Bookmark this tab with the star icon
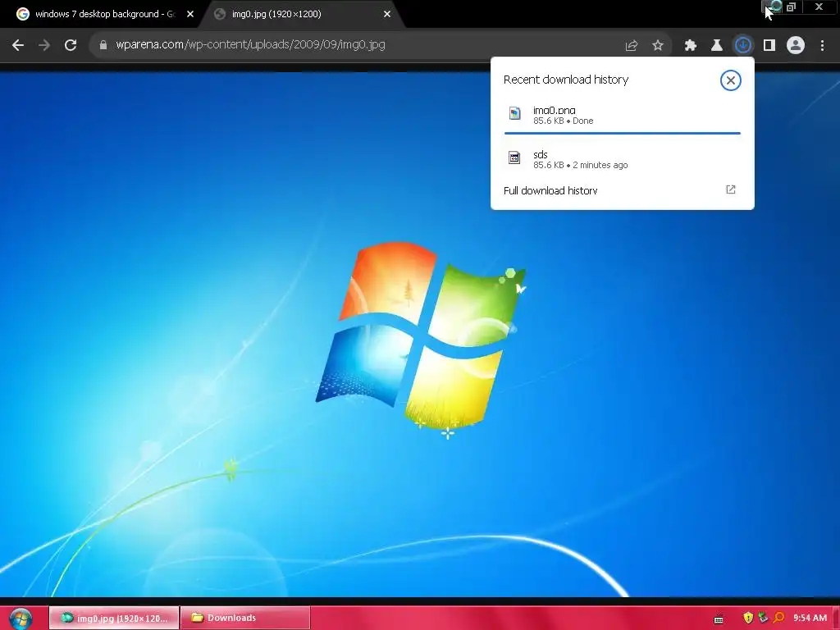This screenshot has width=840, height=630. (x=658, y=46)
